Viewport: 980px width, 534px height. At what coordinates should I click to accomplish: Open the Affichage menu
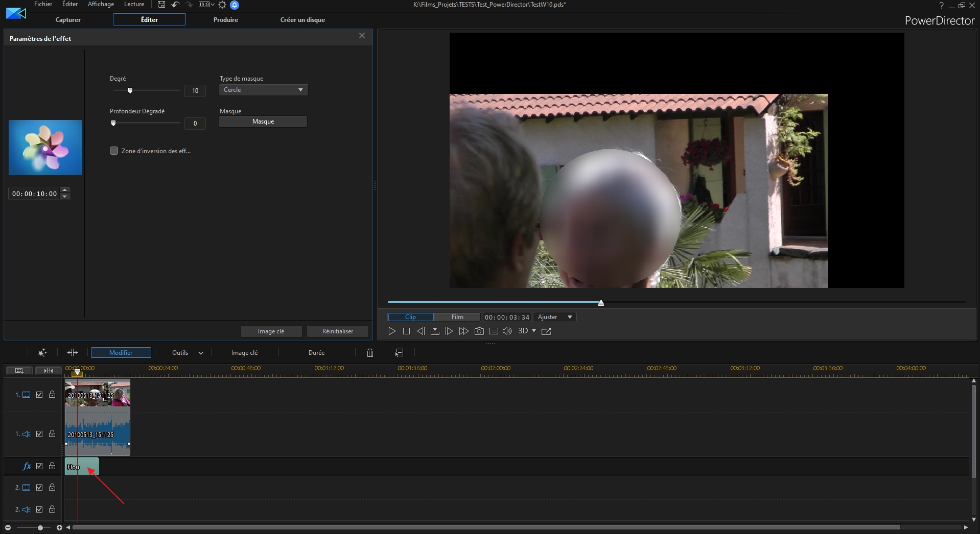[101, 4]
